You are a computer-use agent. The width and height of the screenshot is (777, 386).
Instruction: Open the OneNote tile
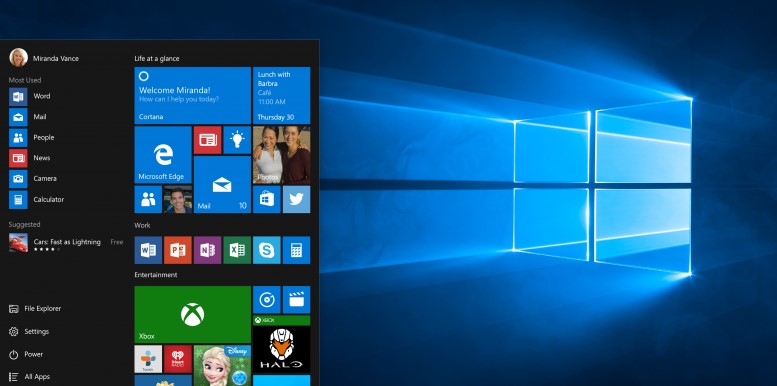[x=207, y=250]
